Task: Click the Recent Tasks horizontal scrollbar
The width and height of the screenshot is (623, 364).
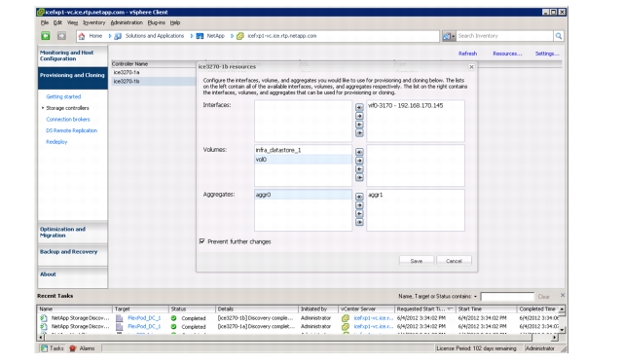Action: coord(298,338)
